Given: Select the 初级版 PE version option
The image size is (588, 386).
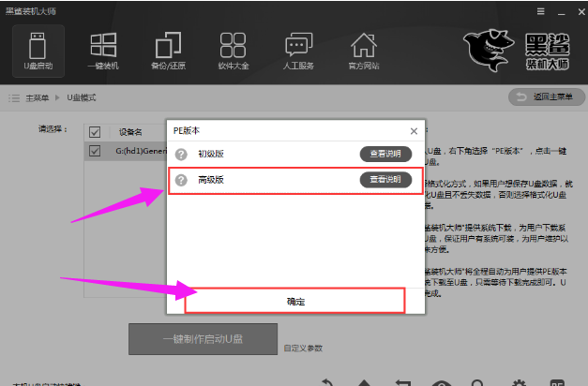Looking at the screenshot, I should 213,154.
